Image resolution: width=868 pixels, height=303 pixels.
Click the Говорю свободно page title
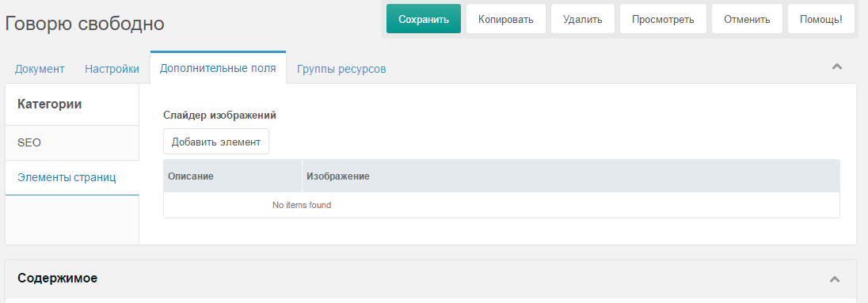[85, 23]
